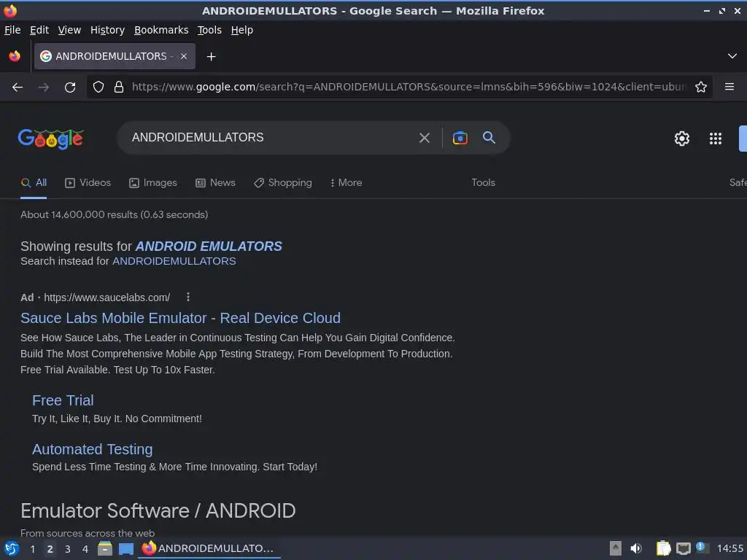747x560 pixels.
Task: Open the volume control tray icon
Action: click(636, 548)
